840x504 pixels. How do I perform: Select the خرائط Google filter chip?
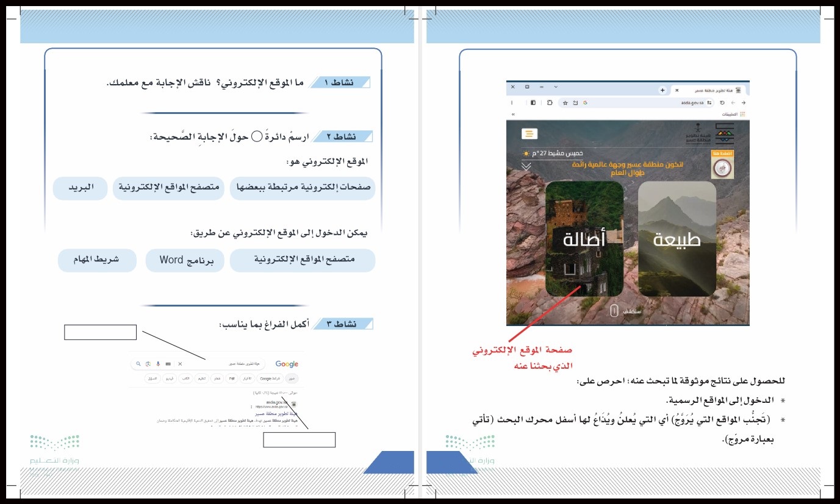coord(270,378)
